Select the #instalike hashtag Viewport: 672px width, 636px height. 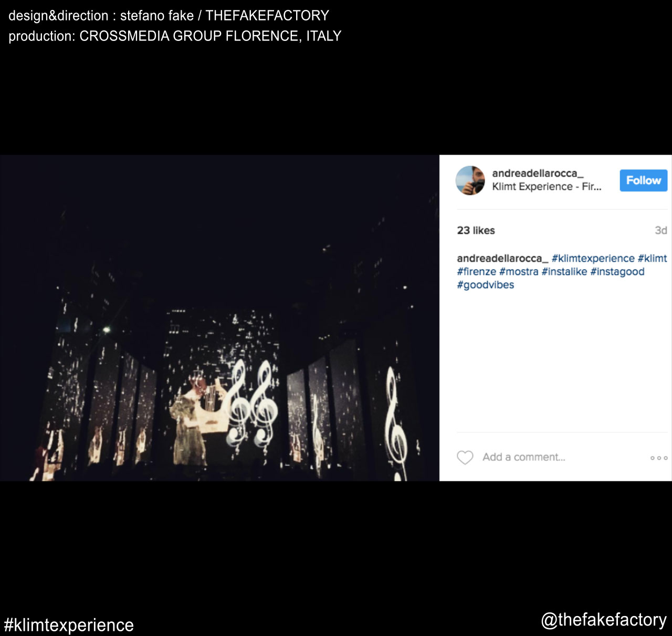(x=564, y=271)
